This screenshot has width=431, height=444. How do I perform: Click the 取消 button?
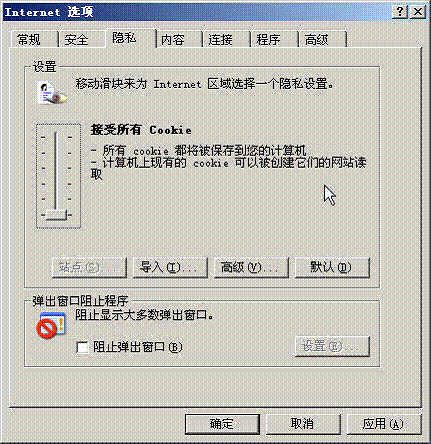pos(303,424)
